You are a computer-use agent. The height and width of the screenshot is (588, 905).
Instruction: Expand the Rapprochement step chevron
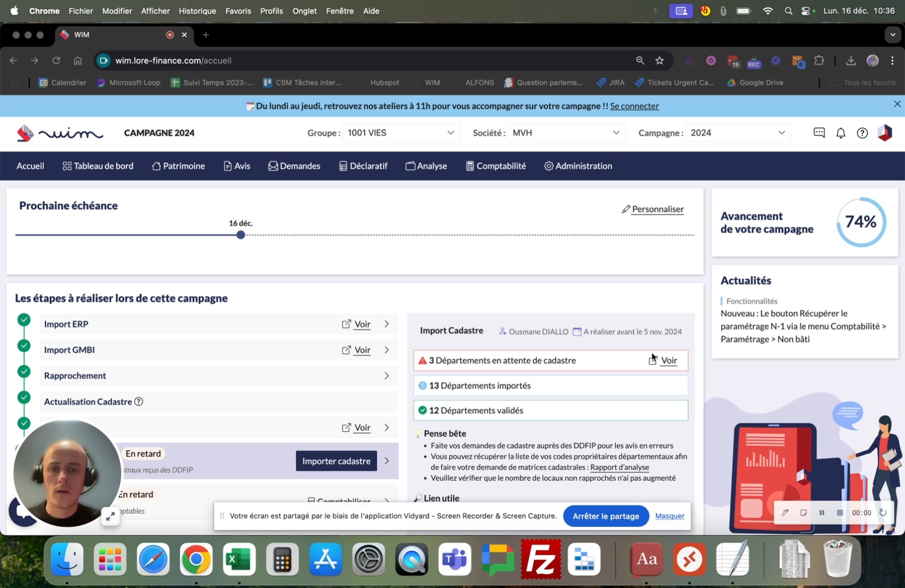pyautogui.click(x=387, y=376)
